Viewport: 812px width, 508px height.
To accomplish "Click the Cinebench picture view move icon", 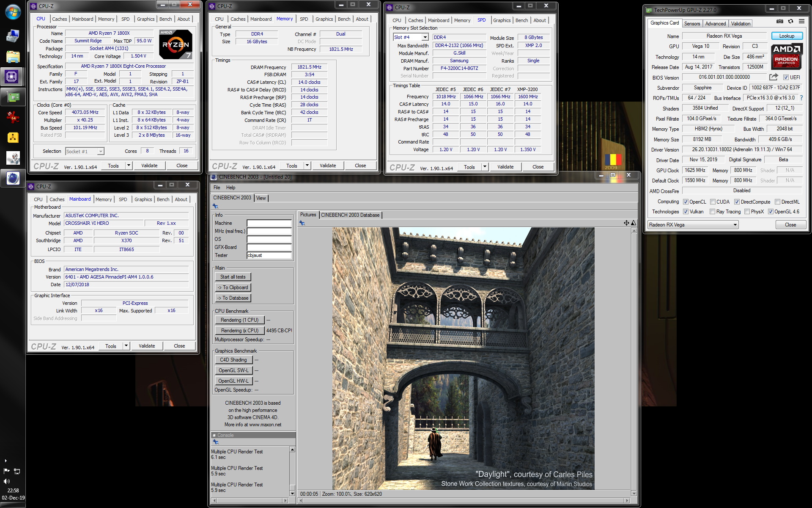I will (x=626, y=223).
